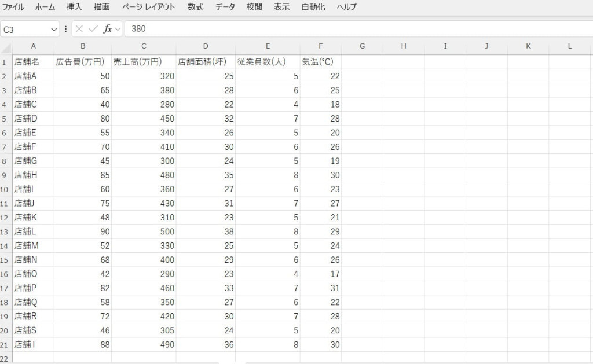The width and height of the screenshot is (593, 364).
Task: Open the Name Box dropdown arrow
Action: pyautogui.click(x=54, y=29)
